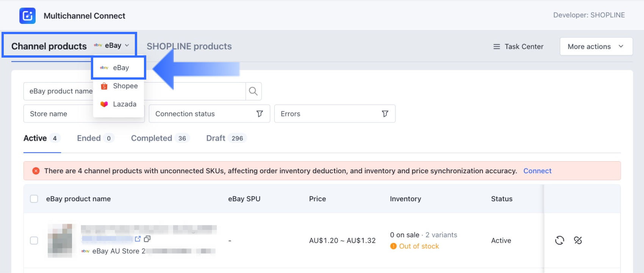644x273 pixels.
Task: Click the Task Center list icon
Action: [496, 47]
